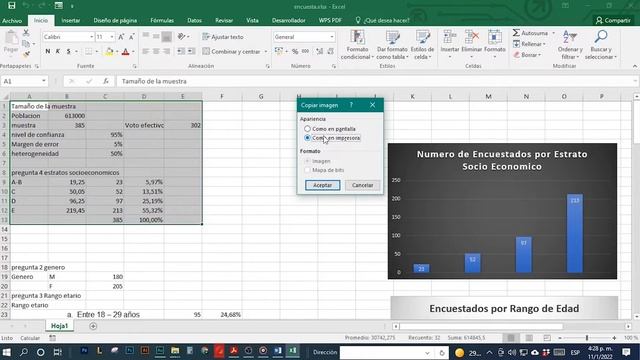Click Combinar y centrar
The width and height of the screenshot is (640, 360).
(x=232, y=51)
